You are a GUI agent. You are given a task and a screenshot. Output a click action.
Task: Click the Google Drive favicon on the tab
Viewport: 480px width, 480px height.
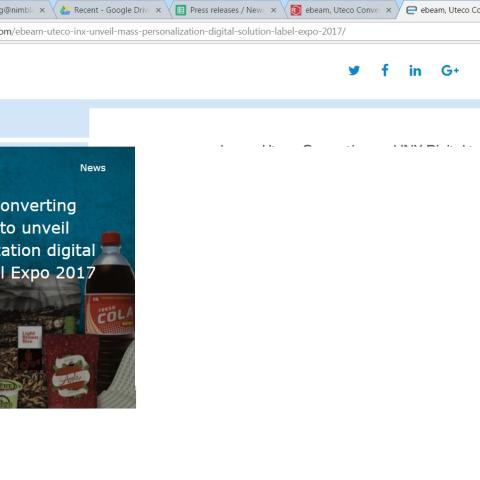pos(65,10)
